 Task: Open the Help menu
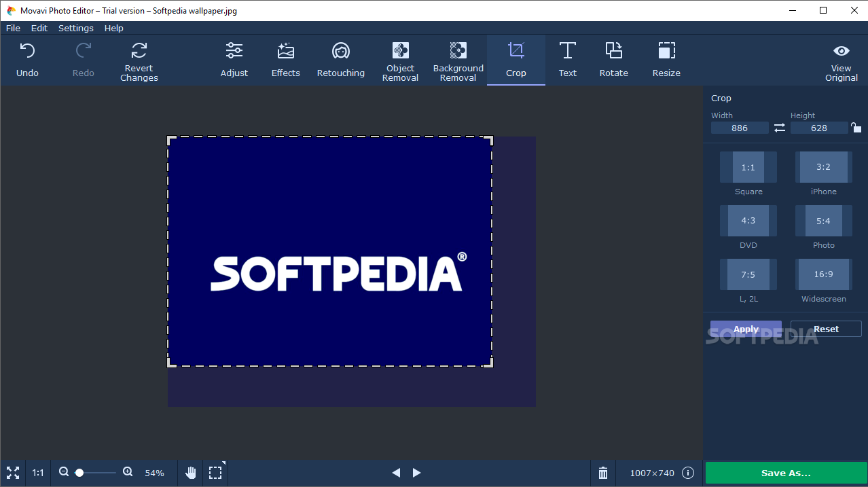pos(114,28)
